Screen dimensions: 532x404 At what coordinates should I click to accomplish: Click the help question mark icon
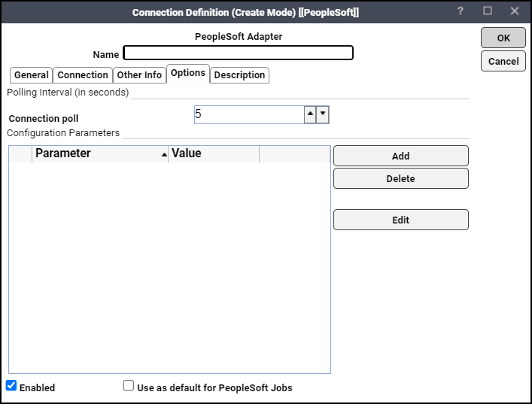pos(460,11)
